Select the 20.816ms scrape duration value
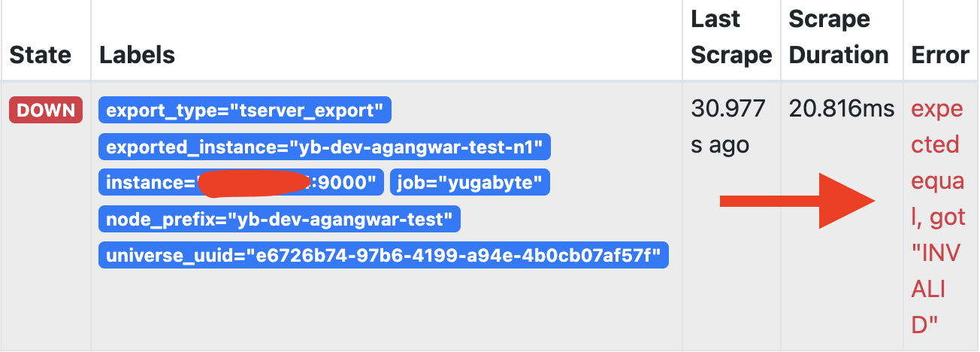Viewport: 980px width, 352px height. [842, 109]
